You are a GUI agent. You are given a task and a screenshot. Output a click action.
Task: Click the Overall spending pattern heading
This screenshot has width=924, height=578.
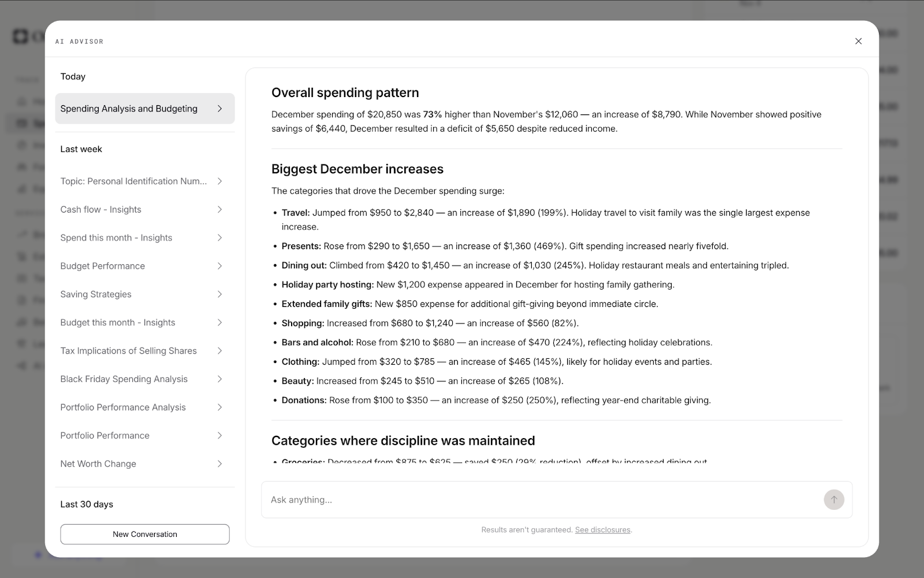(345, 92)
